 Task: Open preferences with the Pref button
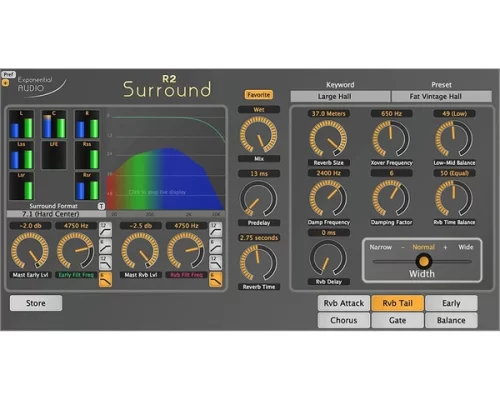(9, 75)
